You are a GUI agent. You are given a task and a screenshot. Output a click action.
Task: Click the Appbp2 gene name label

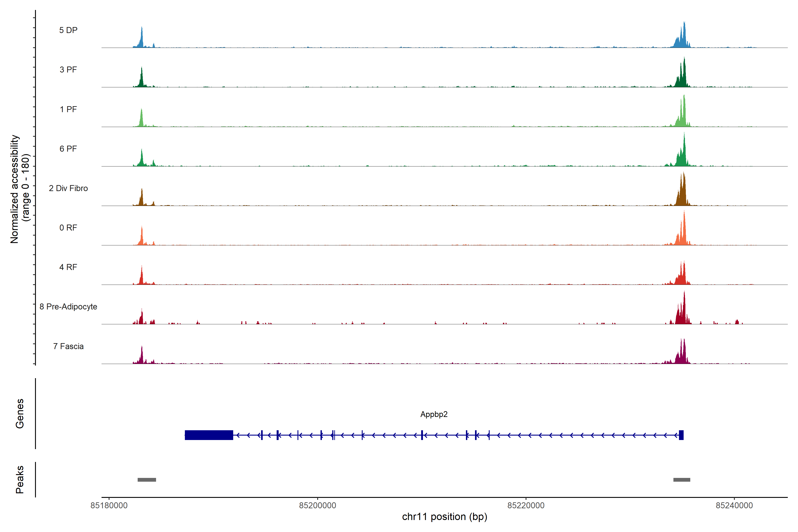tap(434, 414)
